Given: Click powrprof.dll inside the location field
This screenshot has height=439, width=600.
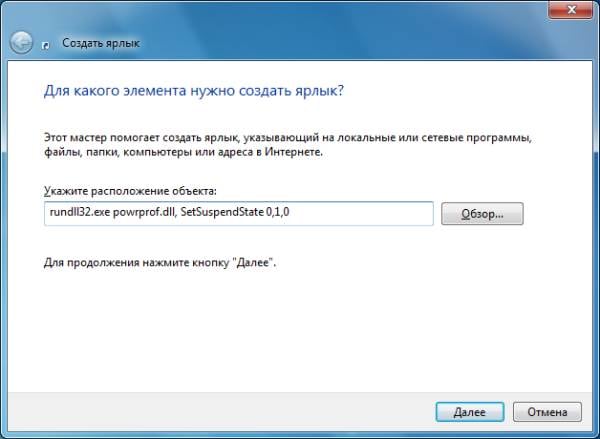Looking at the screenshot, I should 147,214.
